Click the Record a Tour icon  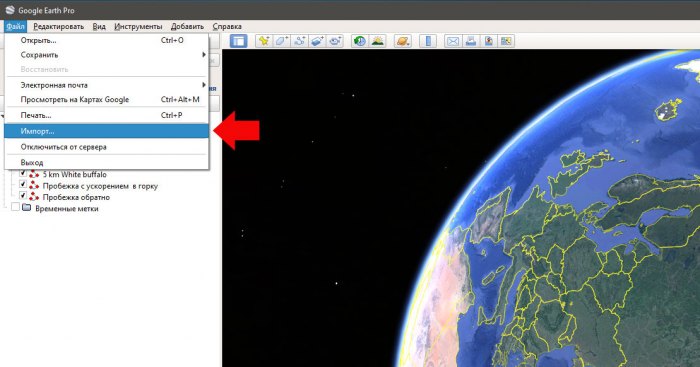(x=335, y=41)
